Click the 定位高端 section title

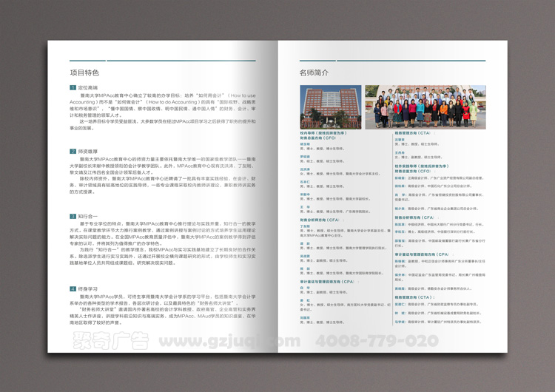[87, 88]
